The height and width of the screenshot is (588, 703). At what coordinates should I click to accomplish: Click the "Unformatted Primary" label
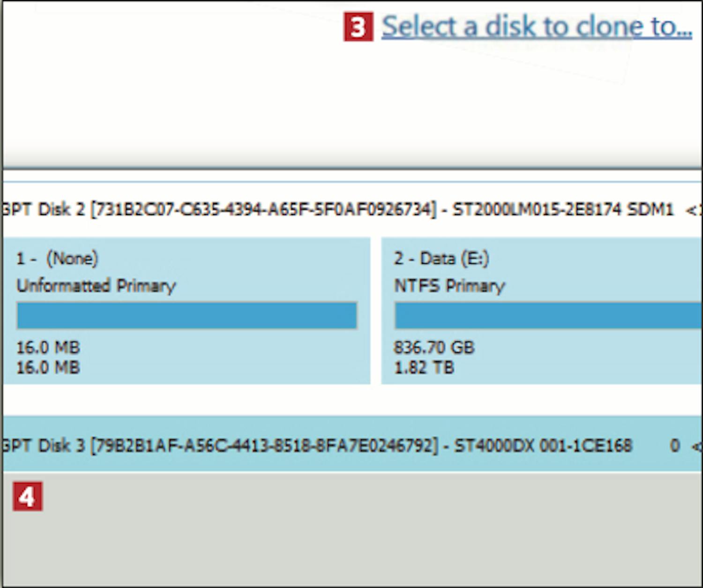tap(96, 286)
